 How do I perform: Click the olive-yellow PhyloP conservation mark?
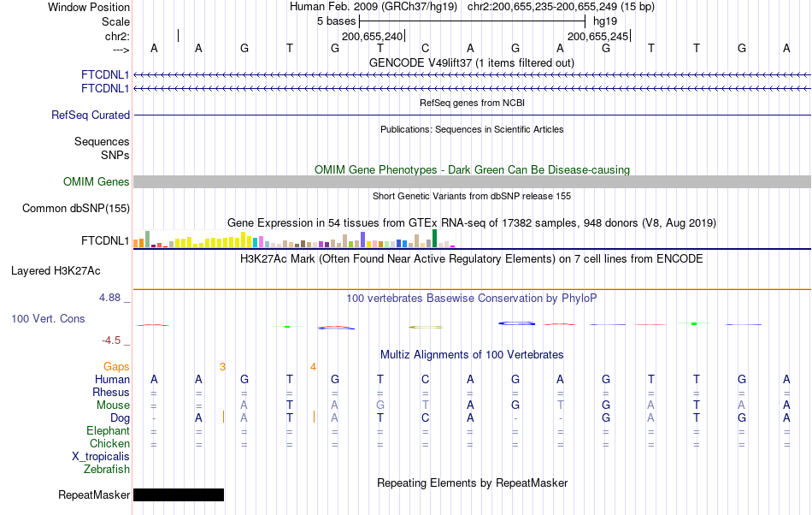coord(426,327)
